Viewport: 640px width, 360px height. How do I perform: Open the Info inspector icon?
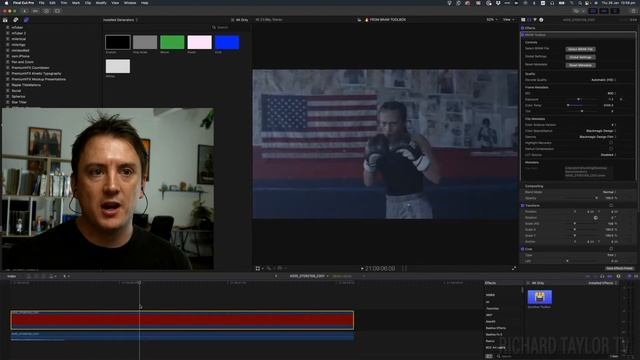541,20
